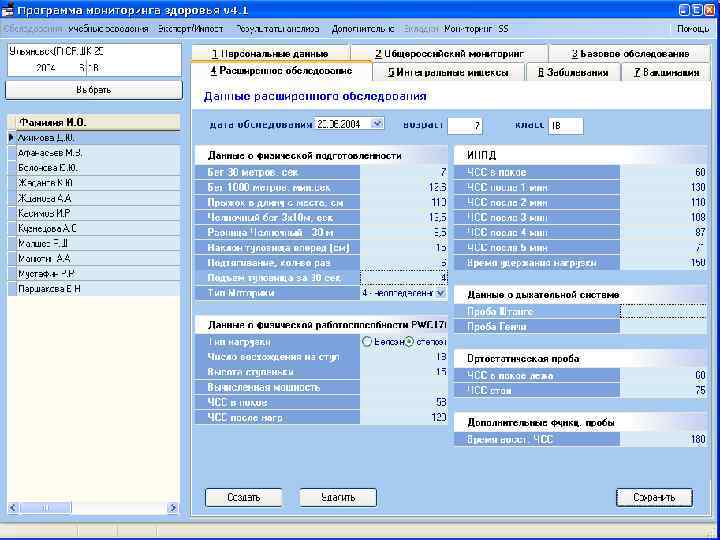Click the Высота ступеньки value field
Image resolution: width=720 pixels, height=540 pixels.
[404, 372]
